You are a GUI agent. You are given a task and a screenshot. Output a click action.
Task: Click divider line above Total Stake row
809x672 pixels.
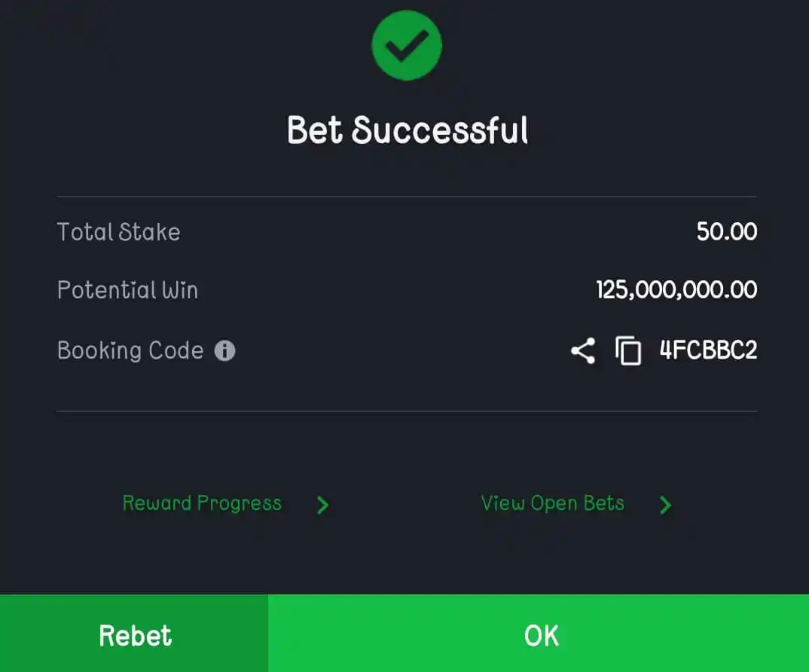click(x=407, y=197)
